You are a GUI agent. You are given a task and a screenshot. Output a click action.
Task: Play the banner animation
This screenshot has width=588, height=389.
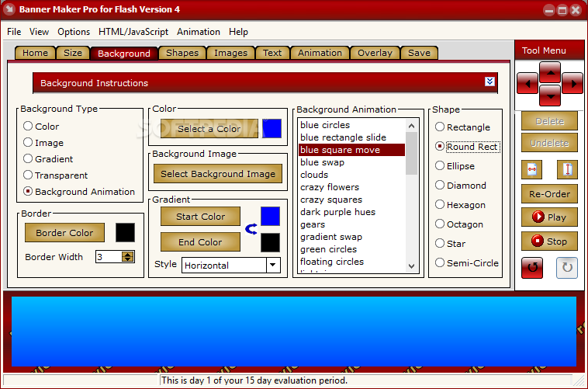click(549, 217)
